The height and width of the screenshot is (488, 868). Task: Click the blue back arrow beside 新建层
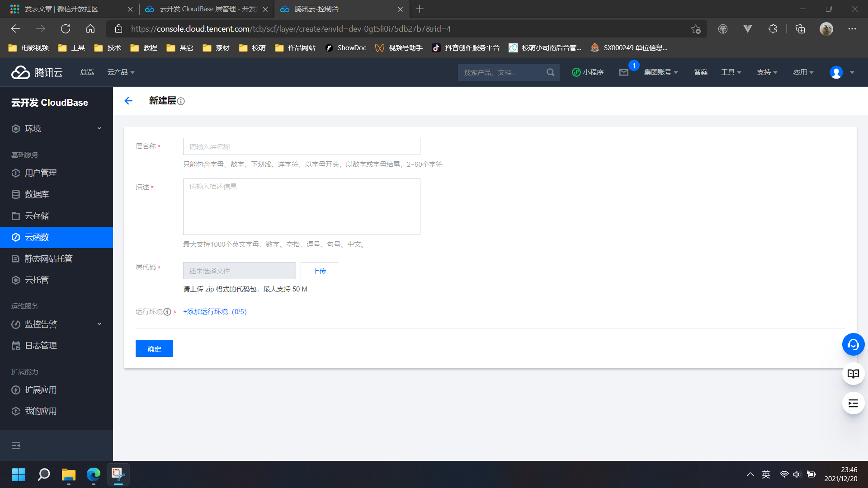(128, 101)
